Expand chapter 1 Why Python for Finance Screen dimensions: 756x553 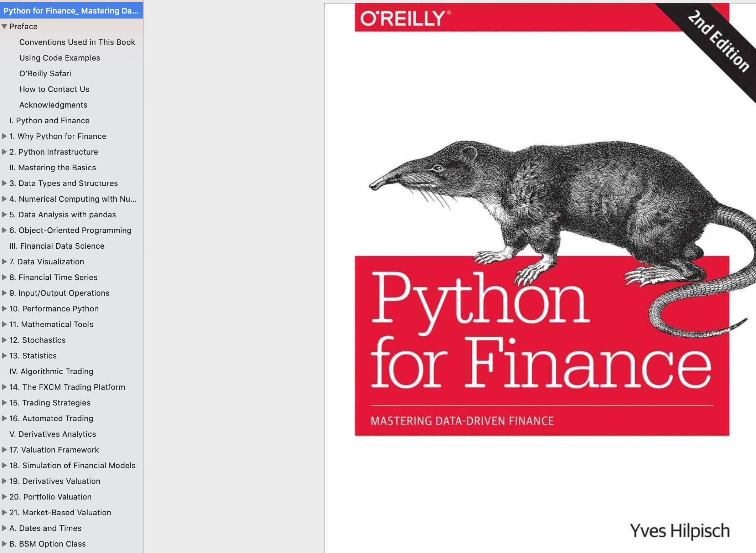pyautogui.click(x=4, y=136)
